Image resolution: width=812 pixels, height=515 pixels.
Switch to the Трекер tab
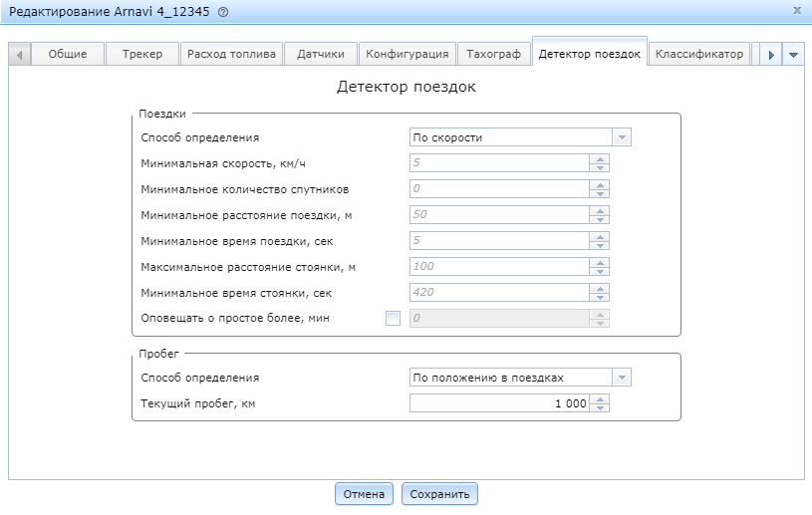[142, 54]
